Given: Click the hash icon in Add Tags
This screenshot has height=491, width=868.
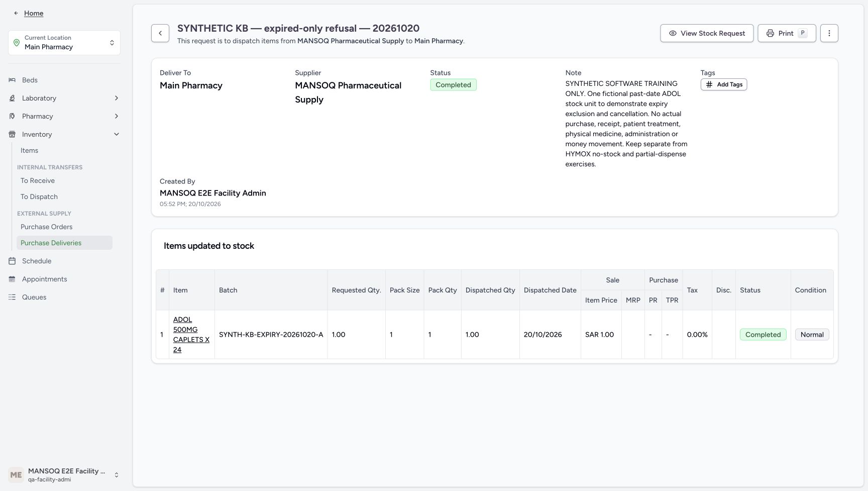Looking at the screenshot, I should pos(709,84).
